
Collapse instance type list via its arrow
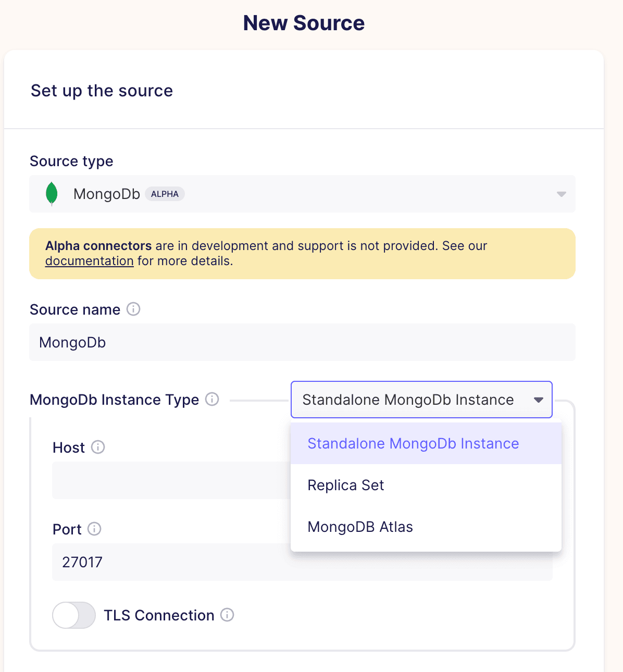[x=539, y=400]
